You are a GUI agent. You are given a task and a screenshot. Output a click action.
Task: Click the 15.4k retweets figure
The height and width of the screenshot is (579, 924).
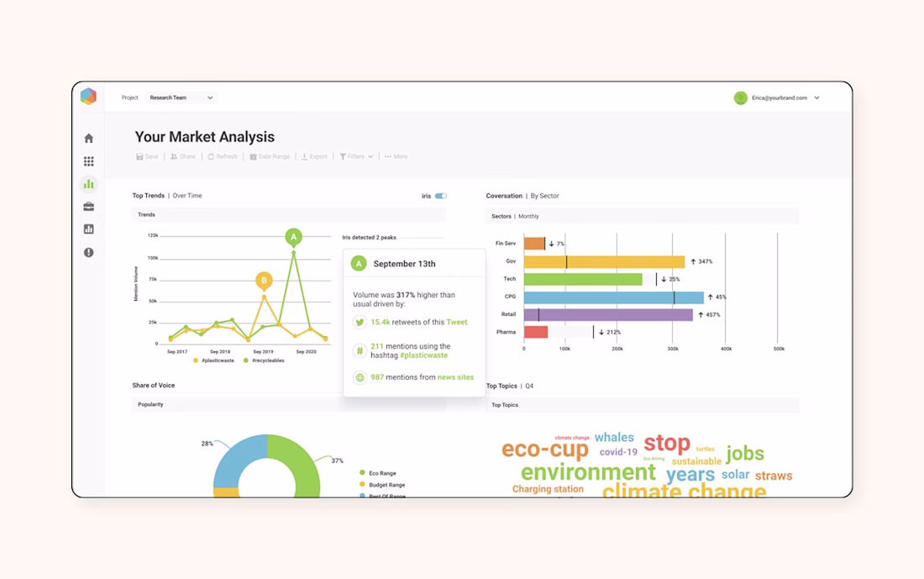coord(380,323)
